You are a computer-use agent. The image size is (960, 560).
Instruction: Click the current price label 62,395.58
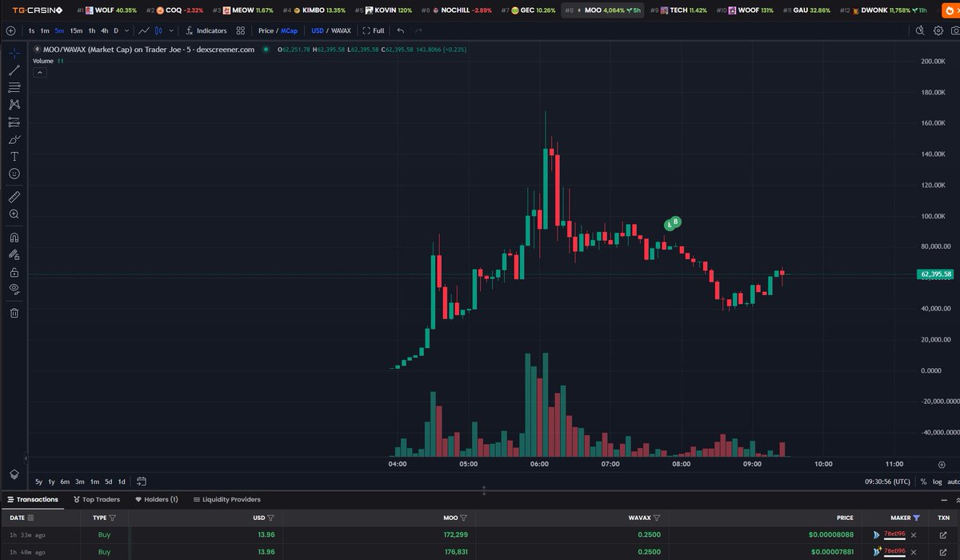[x=936, y=274]
